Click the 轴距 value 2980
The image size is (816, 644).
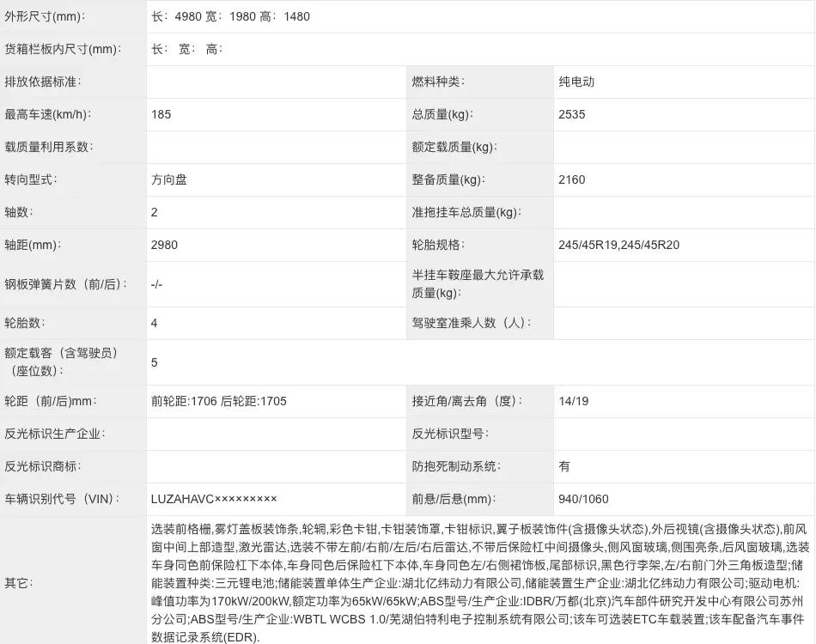click(x=164, y=245)
